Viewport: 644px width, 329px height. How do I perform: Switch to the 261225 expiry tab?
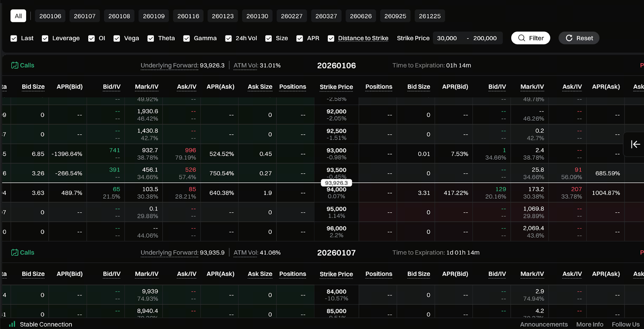click(x=429, y=16)
